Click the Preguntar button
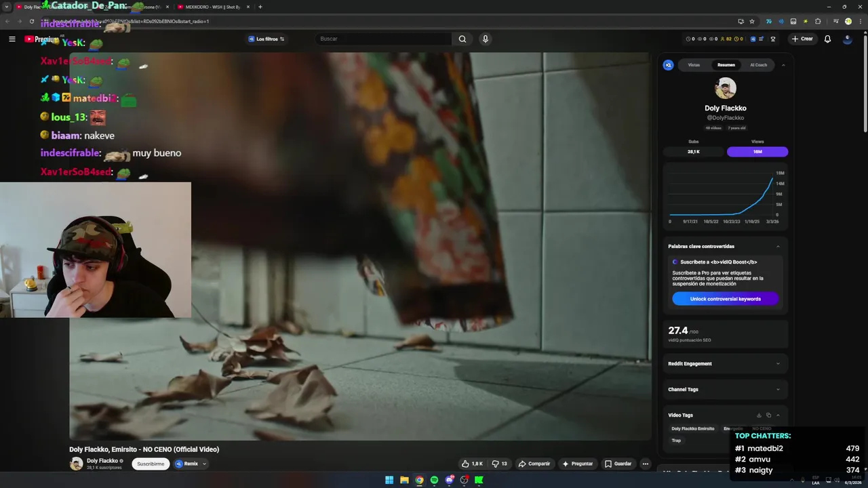 point(577,464)
